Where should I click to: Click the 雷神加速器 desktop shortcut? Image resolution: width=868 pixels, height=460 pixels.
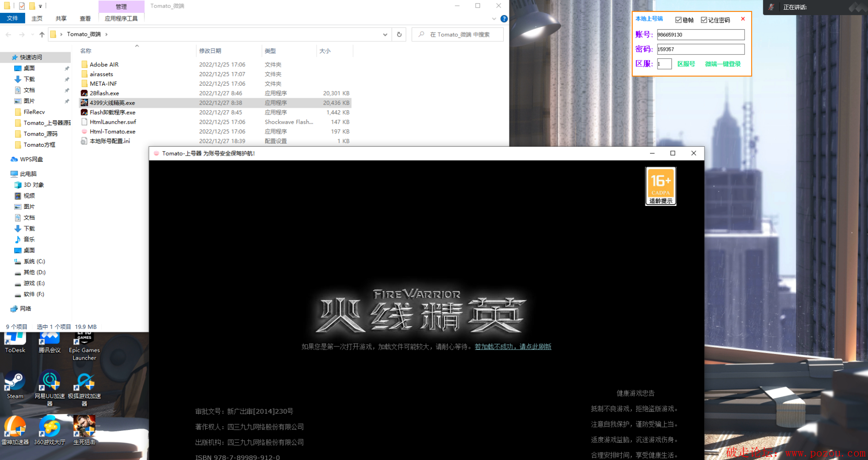pos(15,431)
